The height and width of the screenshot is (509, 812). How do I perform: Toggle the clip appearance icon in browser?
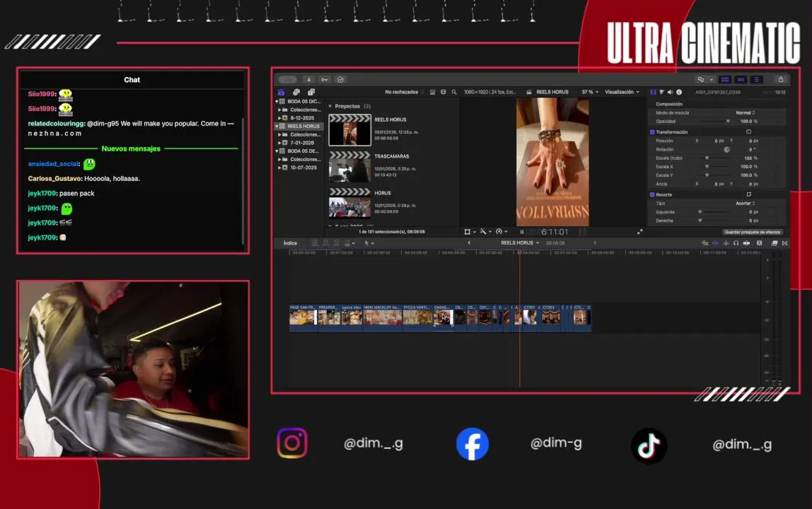point(432,92)
